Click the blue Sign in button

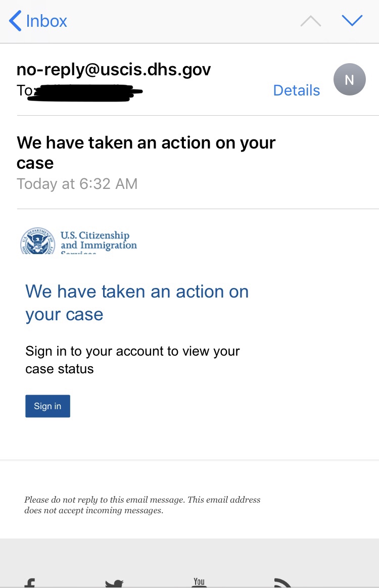(x=48, y=406)
